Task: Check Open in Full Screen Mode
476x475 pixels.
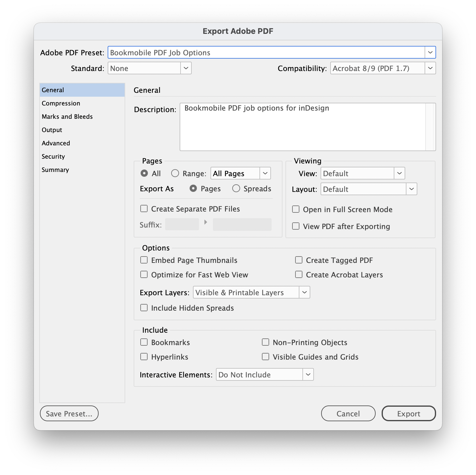Action: pyautogui.click(x=296, y=209)
